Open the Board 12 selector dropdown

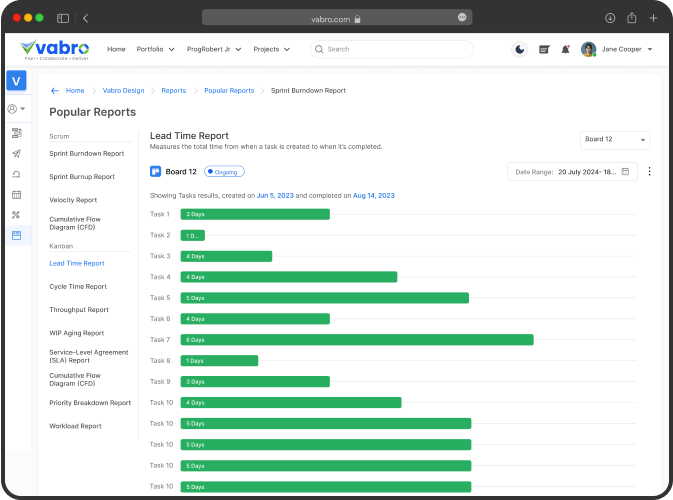615,140
